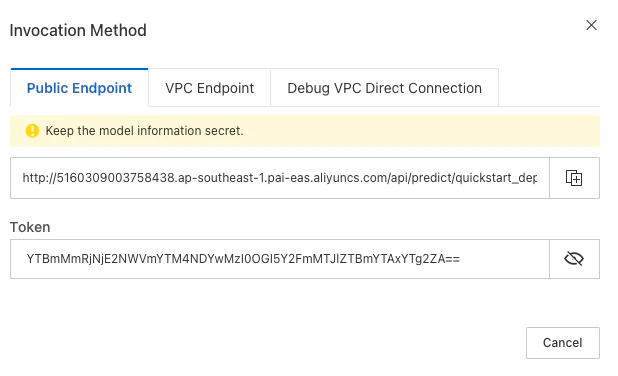Click the Cancel button
This screenshot has height=376, width=618.
pyautogui.click(x=563, y=343)
